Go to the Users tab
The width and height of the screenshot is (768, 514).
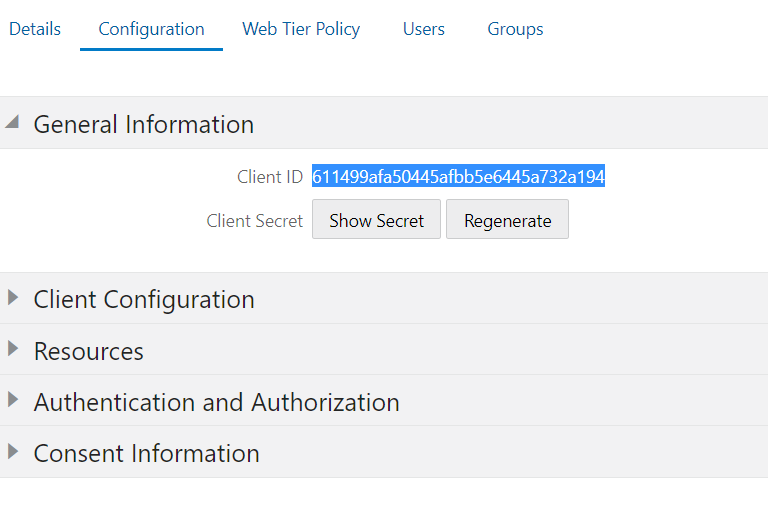[424, 29]
